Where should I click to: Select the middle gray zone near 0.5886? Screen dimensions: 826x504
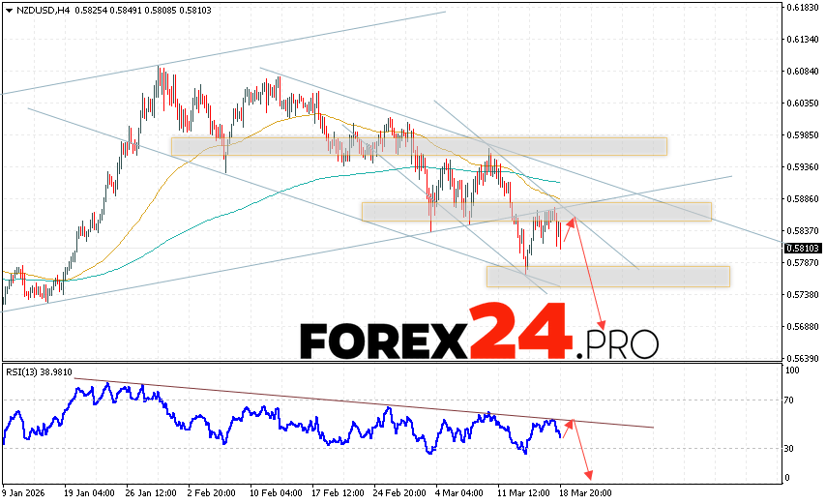click(537, 211)
